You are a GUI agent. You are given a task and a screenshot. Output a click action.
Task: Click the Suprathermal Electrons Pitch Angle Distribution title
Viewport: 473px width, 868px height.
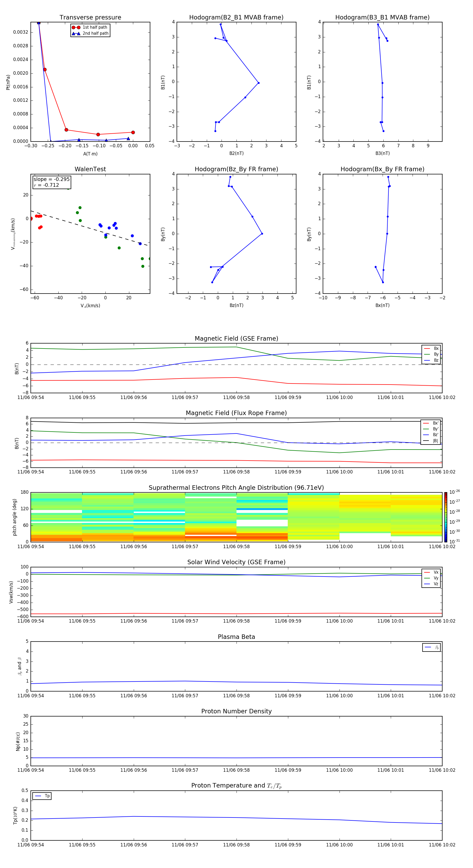pyautogui.click(x=236, y=488)
